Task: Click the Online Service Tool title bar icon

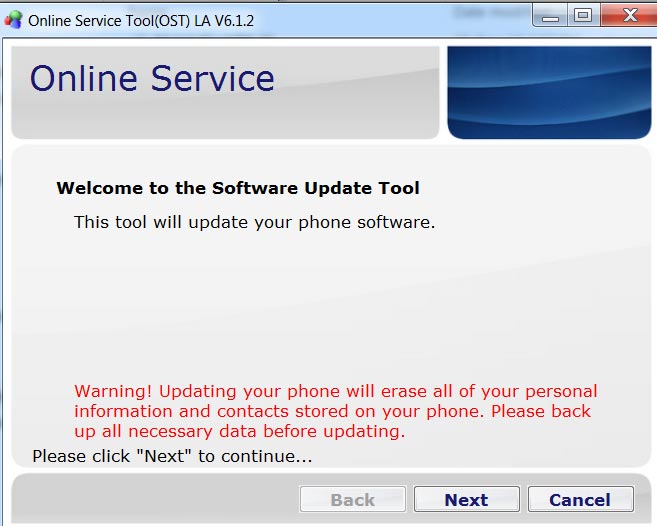Action: point(13,20)
